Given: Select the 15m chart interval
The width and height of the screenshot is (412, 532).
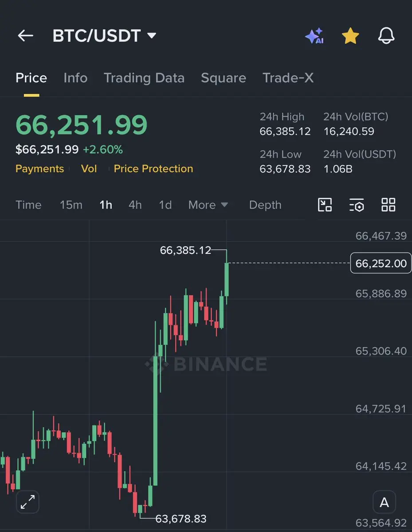Looking at the screenshot, I should (71, 205).
